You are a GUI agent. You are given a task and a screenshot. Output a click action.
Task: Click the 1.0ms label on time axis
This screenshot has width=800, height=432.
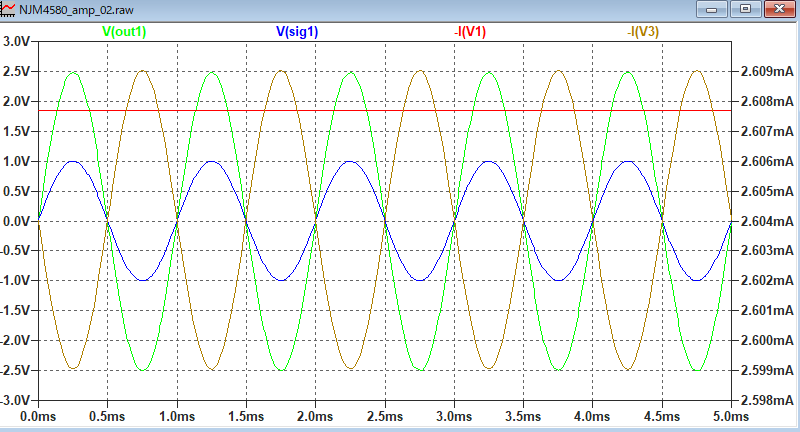(177, 415)
